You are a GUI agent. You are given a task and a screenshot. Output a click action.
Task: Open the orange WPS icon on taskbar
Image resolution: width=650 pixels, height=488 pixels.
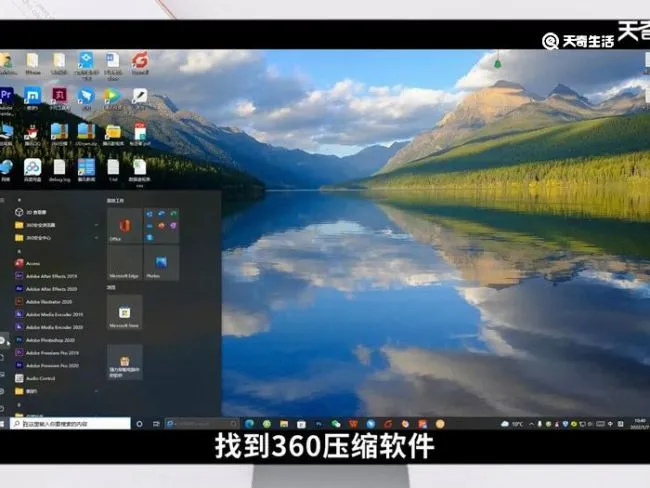[x=353, y=424]
